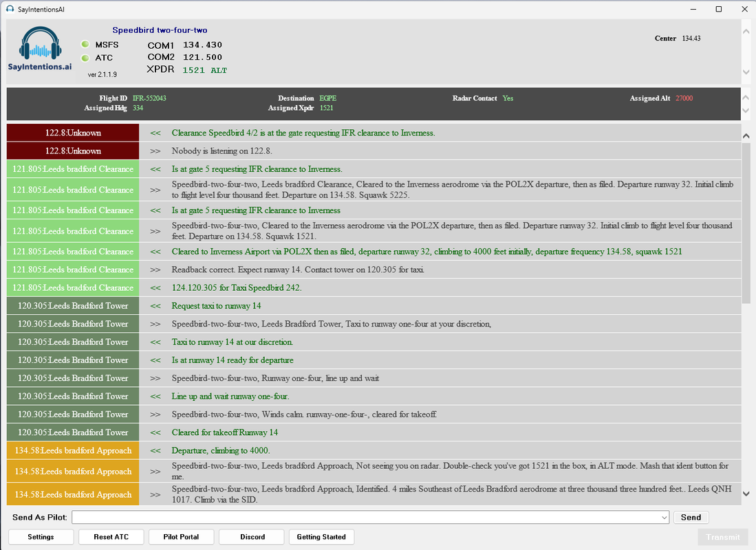Click the COM2 frequency 121.500
This screenshot has width=756, height=550.
coord(202,57)
